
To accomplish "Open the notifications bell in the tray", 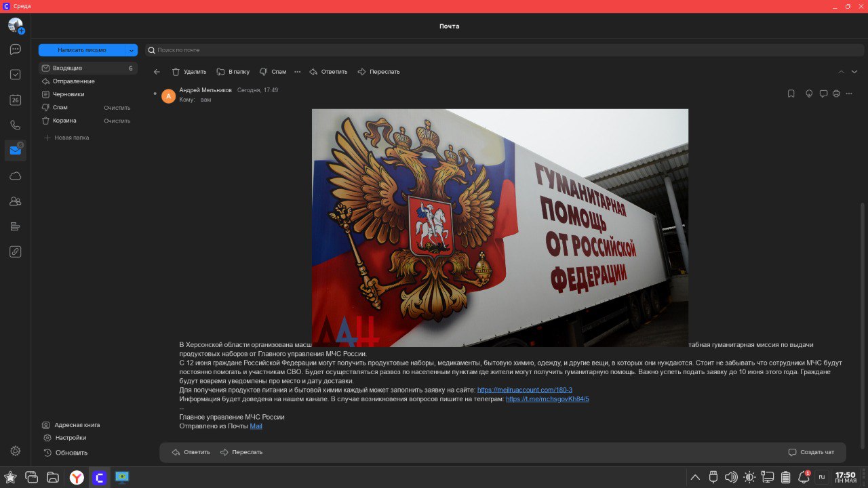I will pyautogui.click(x=804, y=477).
